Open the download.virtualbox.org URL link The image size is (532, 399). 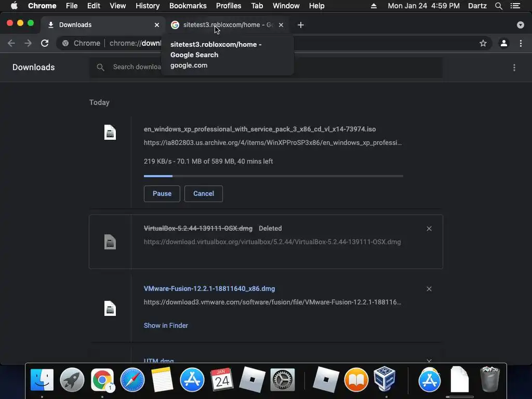pyautogui.click(x=272, y=242)
